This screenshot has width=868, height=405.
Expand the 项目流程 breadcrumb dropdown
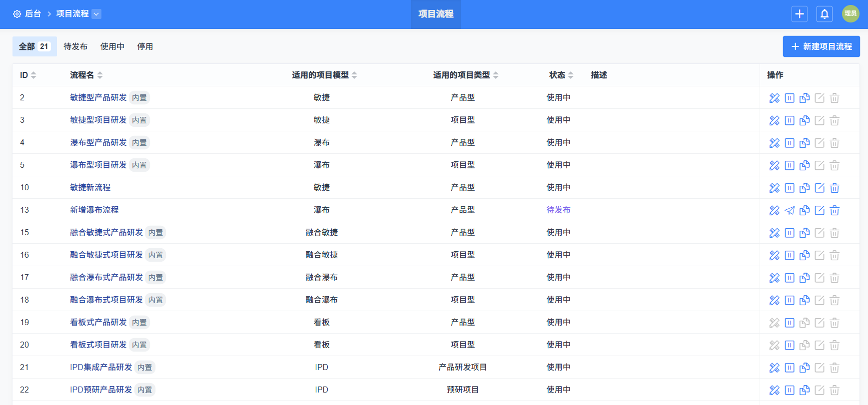tap(96, 14)
